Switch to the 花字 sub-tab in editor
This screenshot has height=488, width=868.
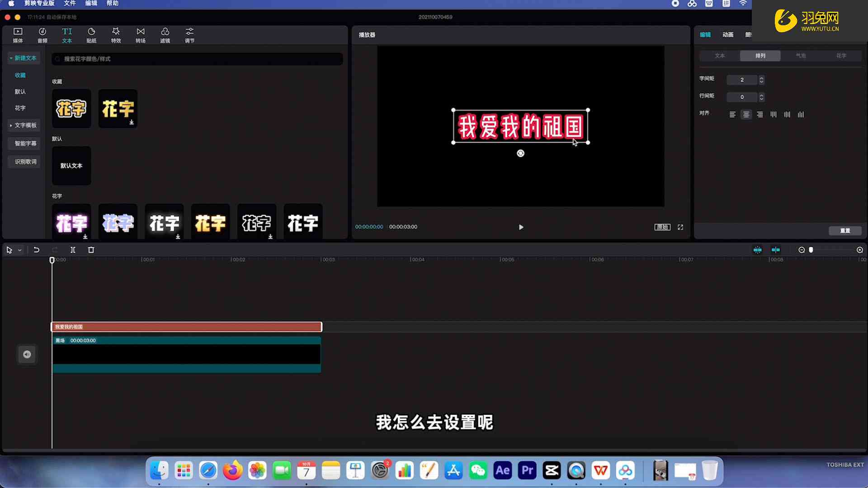pos(841,56)
